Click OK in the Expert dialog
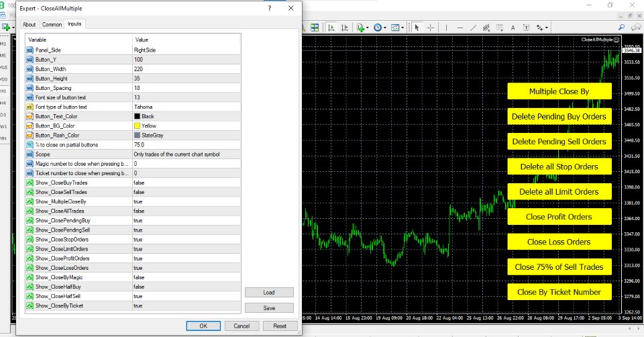Screen dimensions: 644x337 pyautogui.click(x=203, y=326)
